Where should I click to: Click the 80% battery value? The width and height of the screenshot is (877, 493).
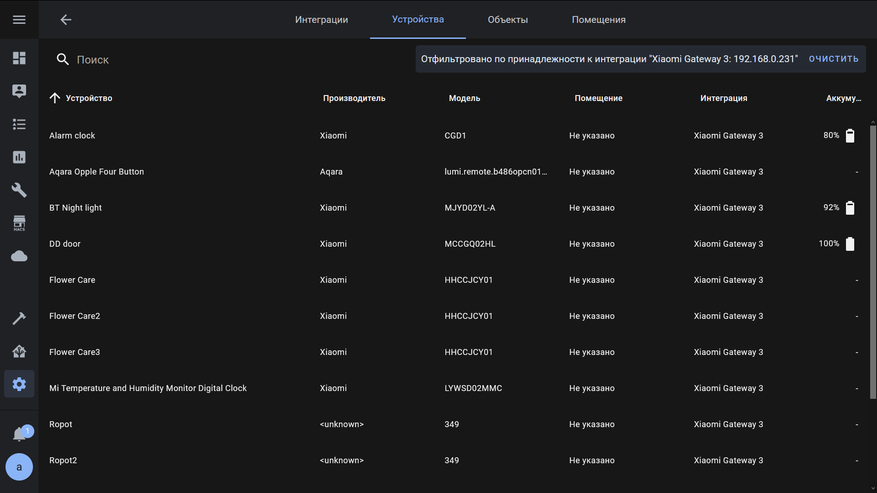(831, 135)
